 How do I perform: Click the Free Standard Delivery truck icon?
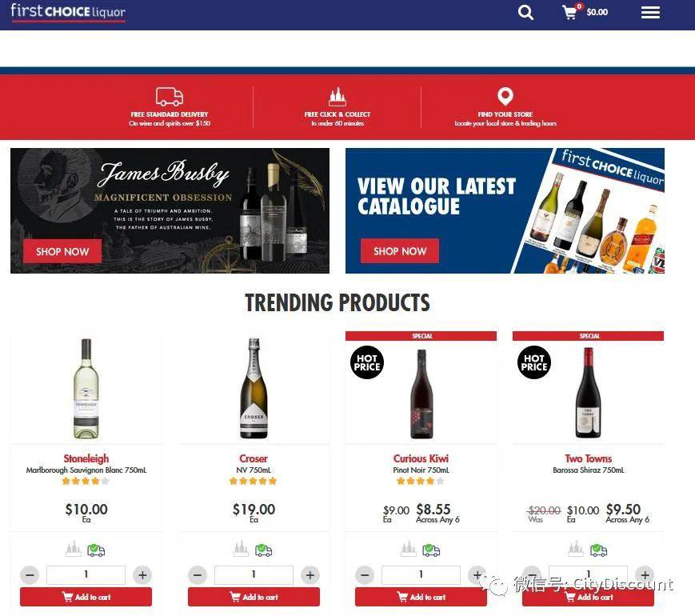pos(170,96)
